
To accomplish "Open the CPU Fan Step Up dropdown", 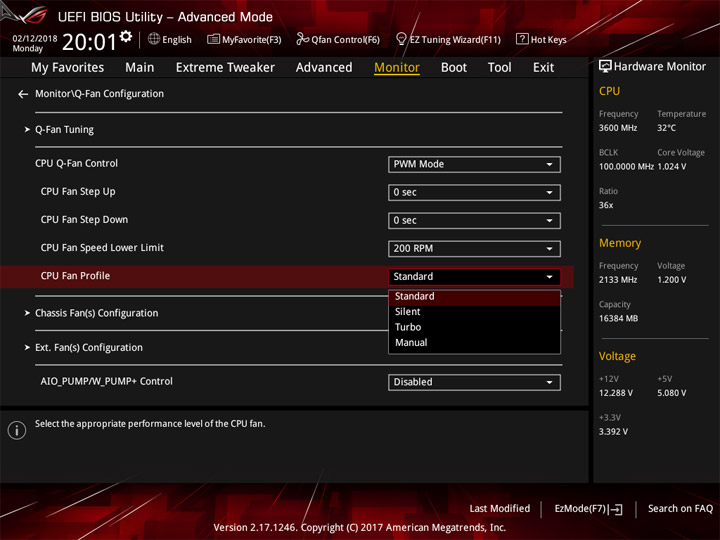I will pos(474,192).
